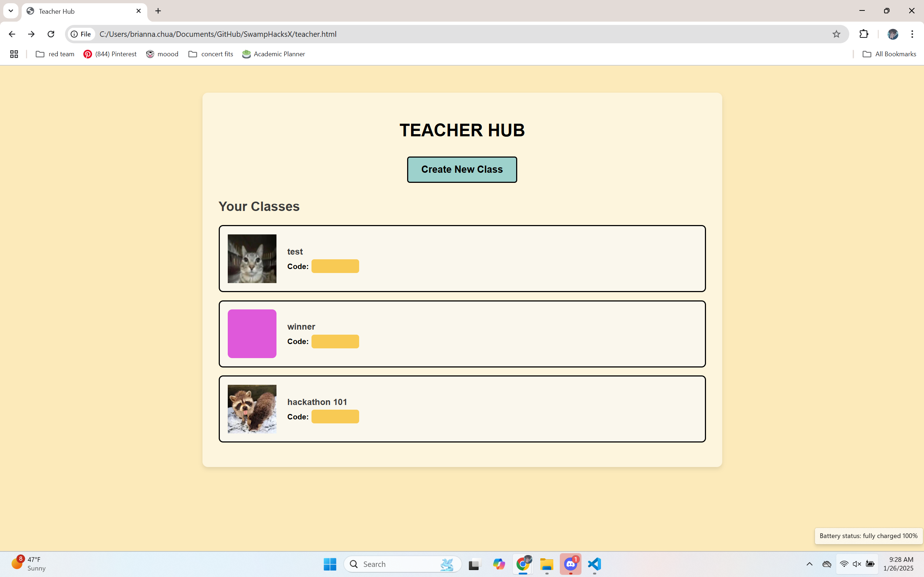
Task: Click the pink winner class color square
Action: (252, 334)
